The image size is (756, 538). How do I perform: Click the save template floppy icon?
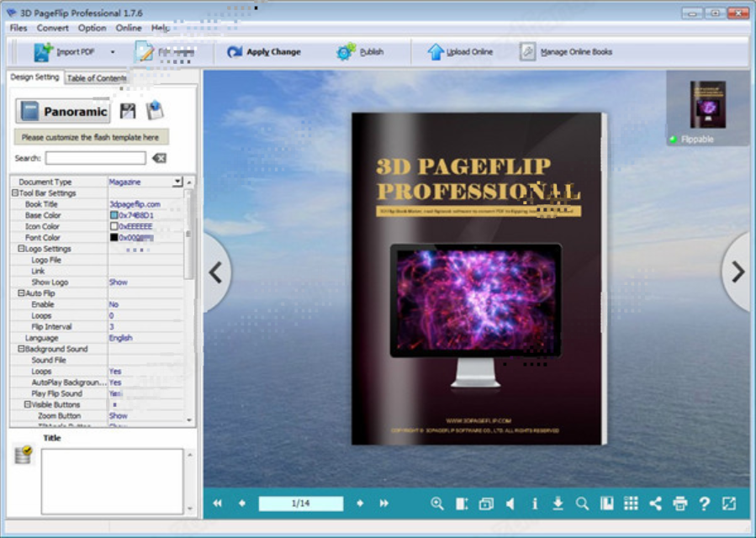click(128, 111)
